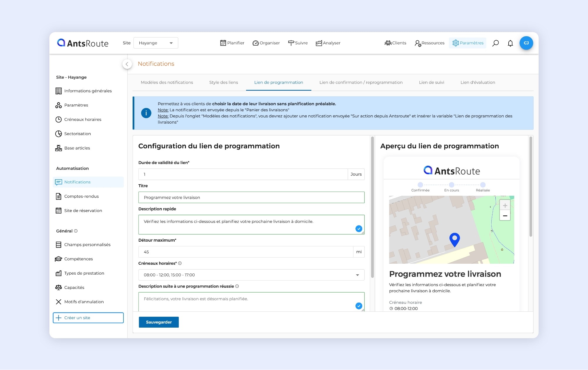
Task: Toggle the confirmation on success description field
Action: (x=359, y=306)
